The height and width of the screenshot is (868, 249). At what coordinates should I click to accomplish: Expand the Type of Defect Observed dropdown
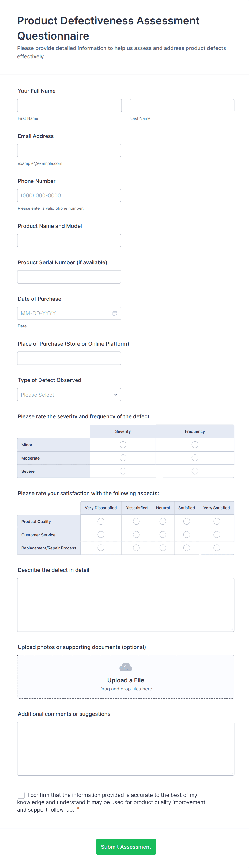pos(69,395)
